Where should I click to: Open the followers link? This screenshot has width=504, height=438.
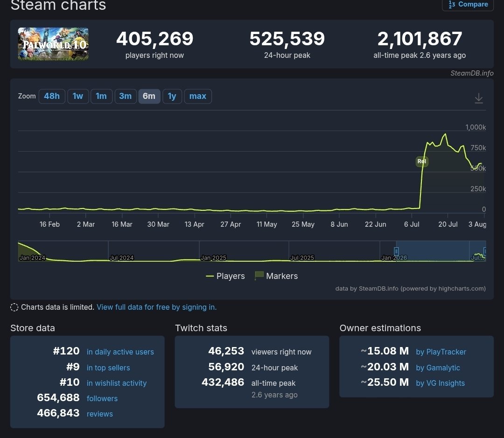point(102,398)
